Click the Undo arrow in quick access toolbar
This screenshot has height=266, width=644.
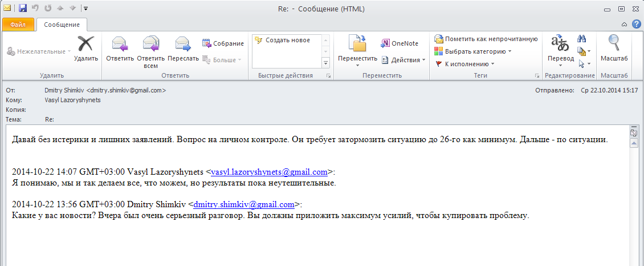coord(35,8)
